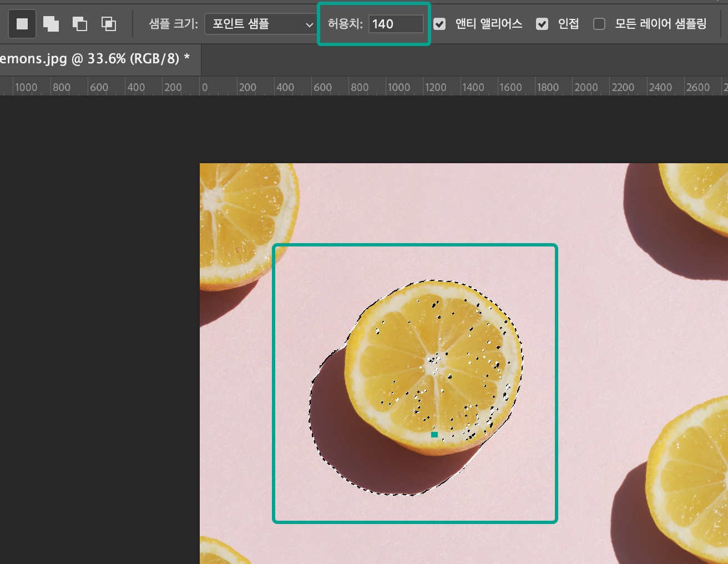Viewport: 728px width, 564px height.
Task: Click the small teal square on lemon rind
Action: point(434,435)
